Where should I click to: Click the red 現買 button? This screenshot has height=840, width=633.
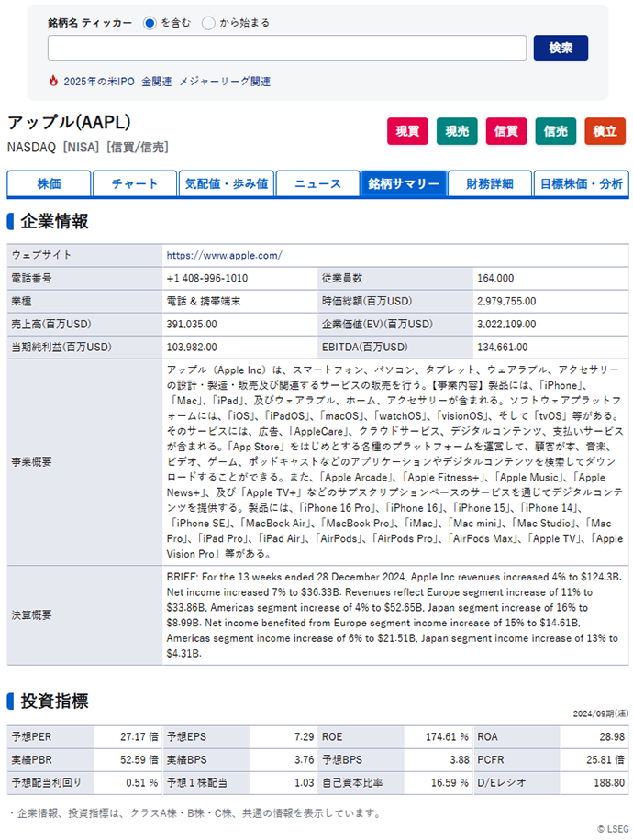[407, 131]
